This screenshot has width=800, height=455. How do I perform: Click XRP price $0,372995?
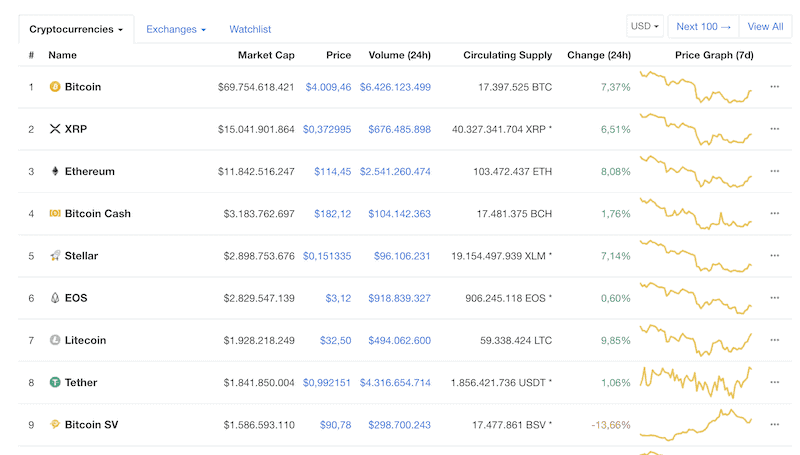tap(327, 130)
